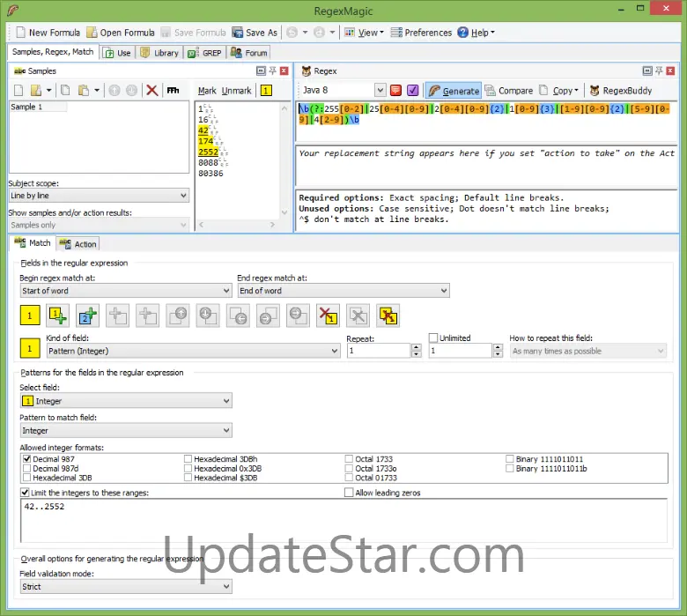Image resolution: width=687 pixels, height=616 pixels.
Task: Float the Samples panel with its window icon
Action: click(261, 71)
